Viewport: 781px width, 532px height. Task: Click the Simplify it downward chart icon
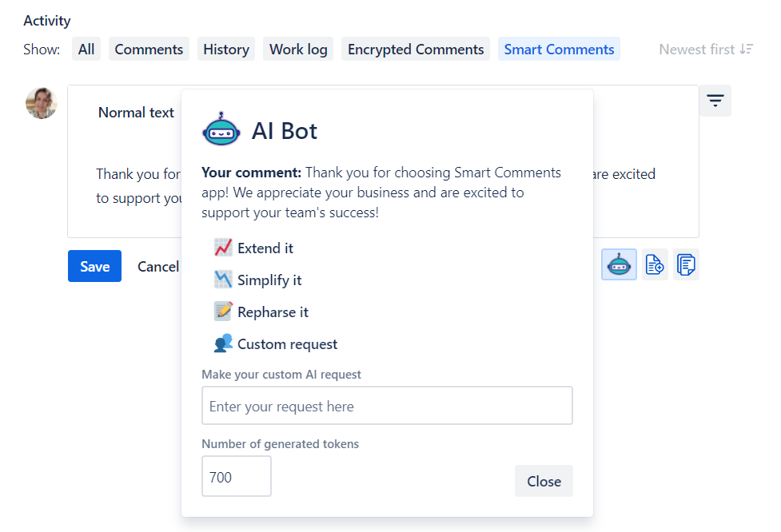tap(223, 280)
